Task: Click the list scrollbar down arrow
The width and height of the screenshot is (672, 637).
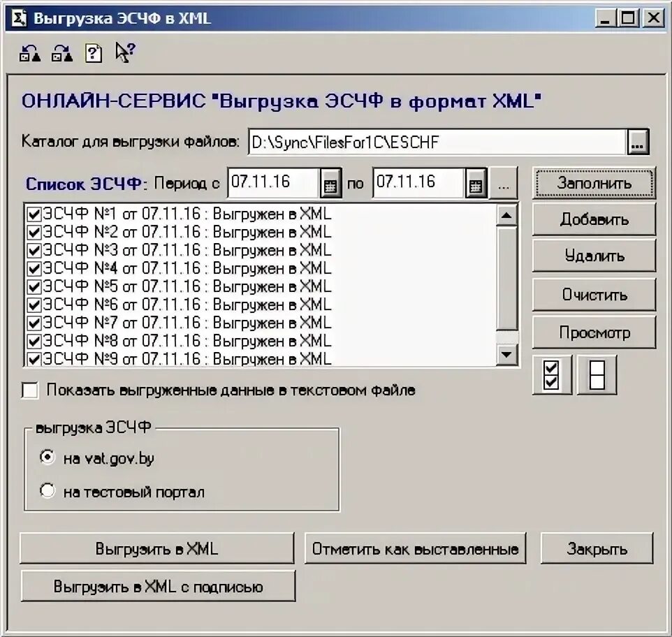Action: [x=506, y=355]
